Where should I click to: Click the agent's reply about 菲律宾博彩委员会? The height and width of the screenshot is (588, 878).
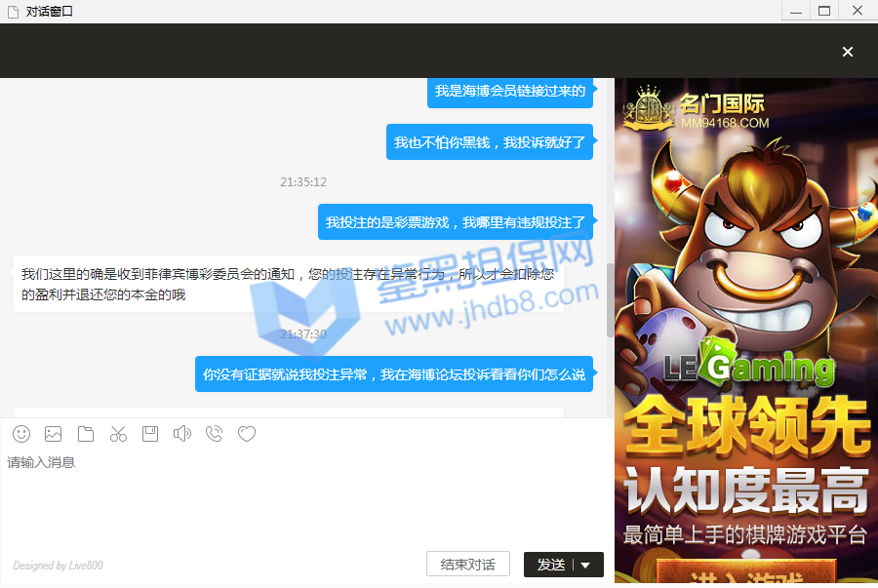point(288,284)
